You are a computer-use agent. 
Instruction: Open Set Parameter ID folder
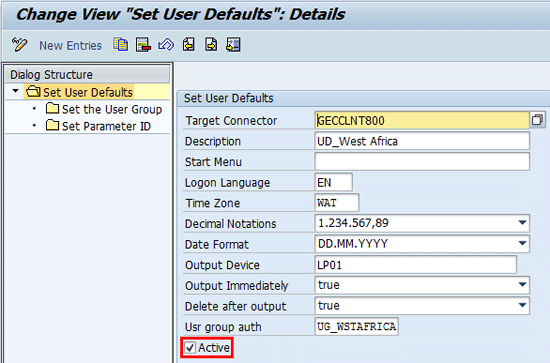[98, 126]
